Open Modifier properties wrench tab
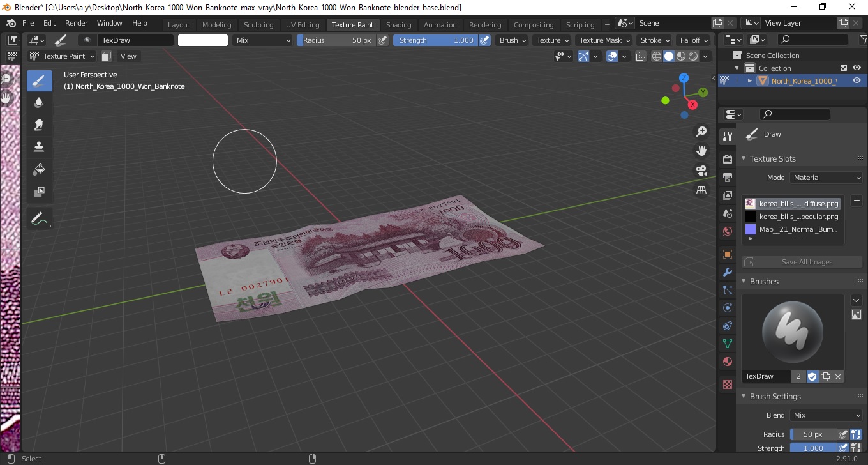The height and width of the screenshot is (465, 868). 727,272
